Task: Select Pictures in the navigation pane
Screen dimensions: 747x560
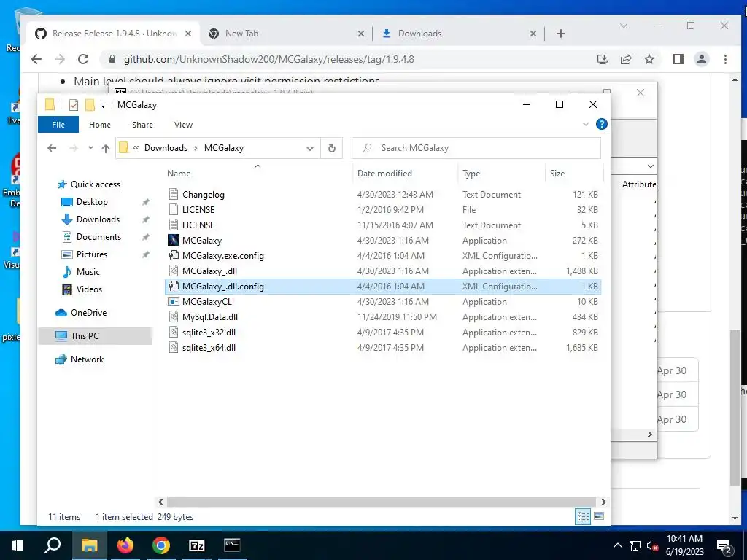Action: click(x=91, y=254)
